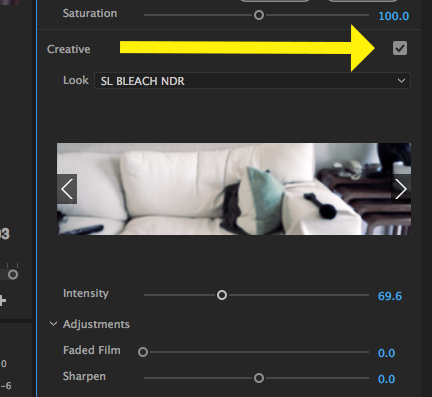The height and width of the screenshot is (397, 432).
Task: Click the Saturation value 100.0
Action: [394, 16]
